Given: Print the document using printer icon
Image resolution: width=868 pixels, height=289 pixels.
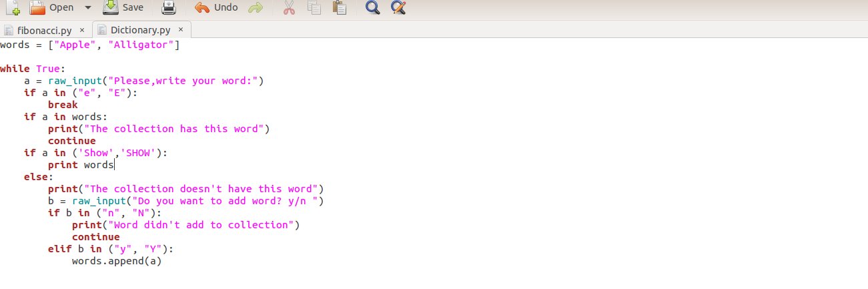Looking at the screenshot, I should [169, 8].
